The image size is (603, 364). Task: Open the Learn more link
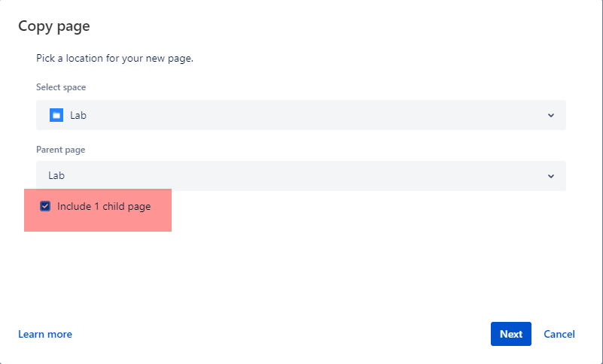click(45, 334)
